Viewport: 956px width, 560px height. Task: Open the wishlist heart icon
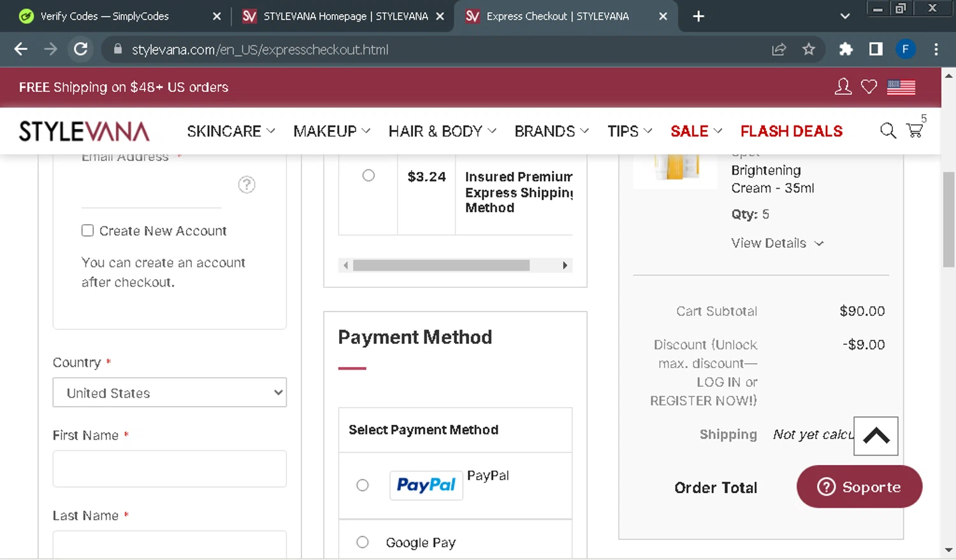pyautogui.click(x=869, y=87)
